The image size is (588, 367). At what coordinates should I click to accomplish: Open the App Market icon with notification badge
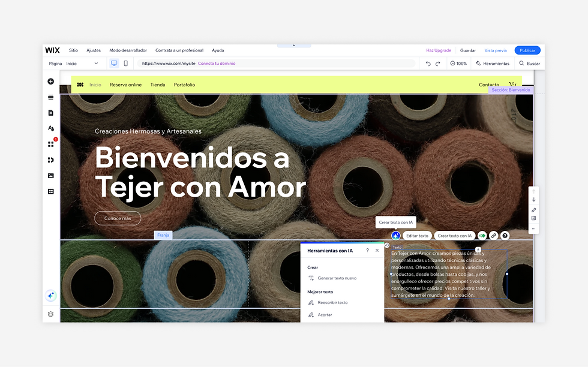coord(51,144)
